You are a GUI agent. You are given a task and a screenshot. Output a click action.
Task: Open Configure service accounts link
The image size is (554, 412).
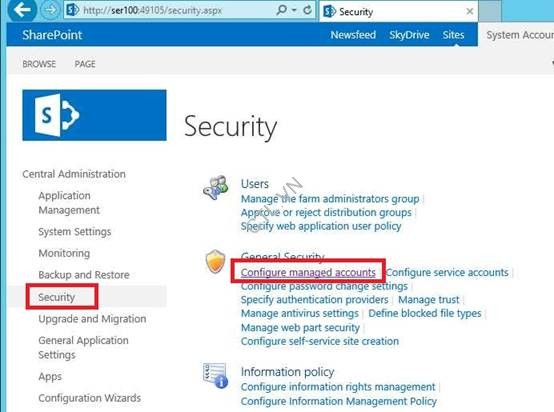coord(447,272)
